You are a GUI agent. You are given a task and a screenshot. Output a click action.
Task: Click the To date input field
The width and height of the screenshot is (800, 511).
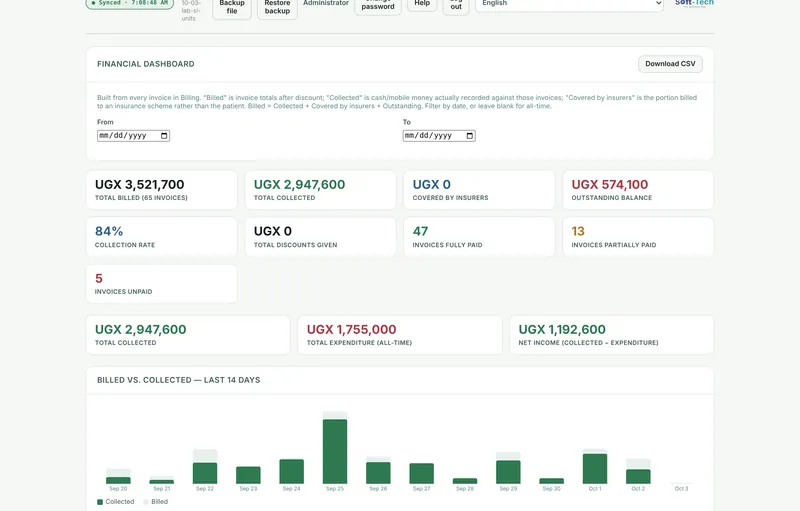pyautogui.click(x=439, y=136)
